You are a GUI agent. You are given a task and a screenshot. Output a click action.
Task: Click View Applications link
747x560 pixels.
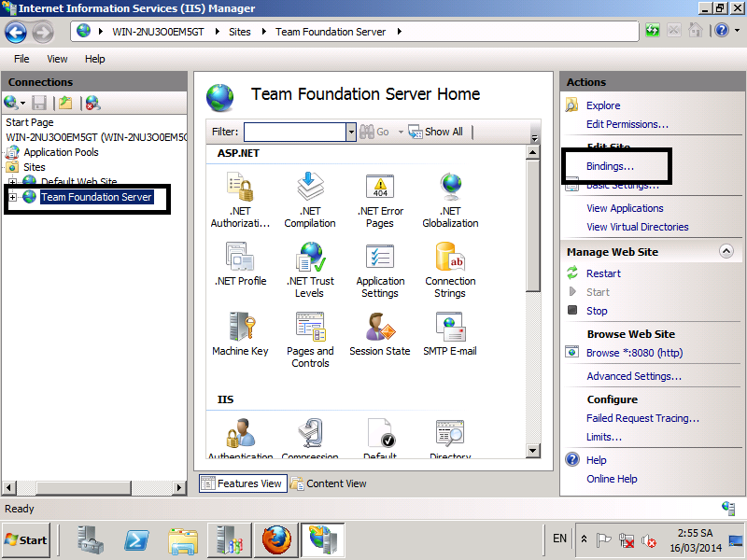tap(625, 208)
